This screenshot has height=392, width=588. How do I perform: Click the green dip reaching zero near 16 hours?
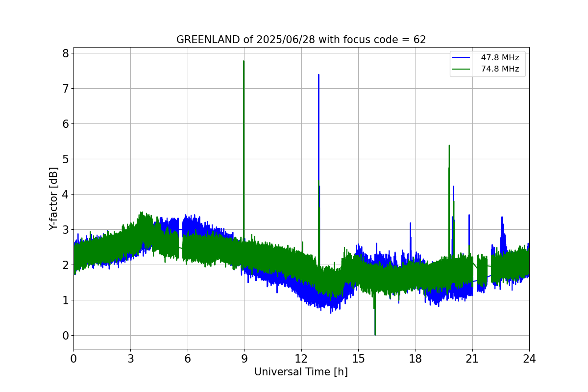click(375, 334)
